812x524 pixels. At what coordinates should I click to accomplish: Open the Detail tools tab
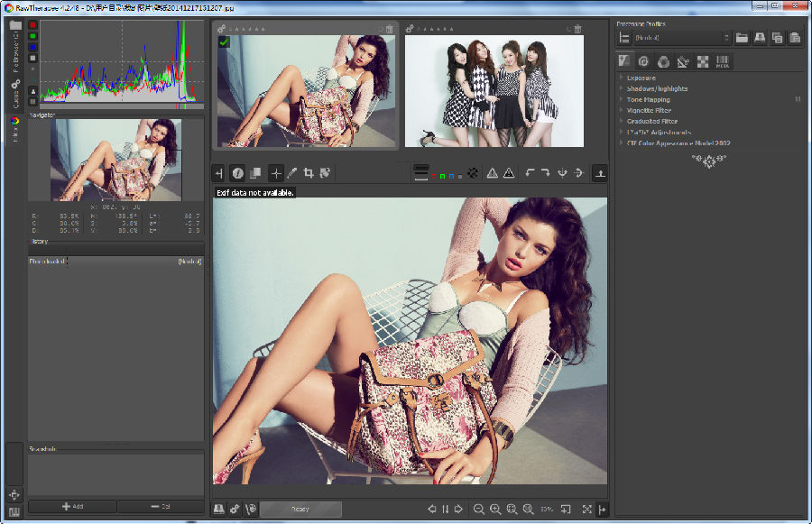643,61
